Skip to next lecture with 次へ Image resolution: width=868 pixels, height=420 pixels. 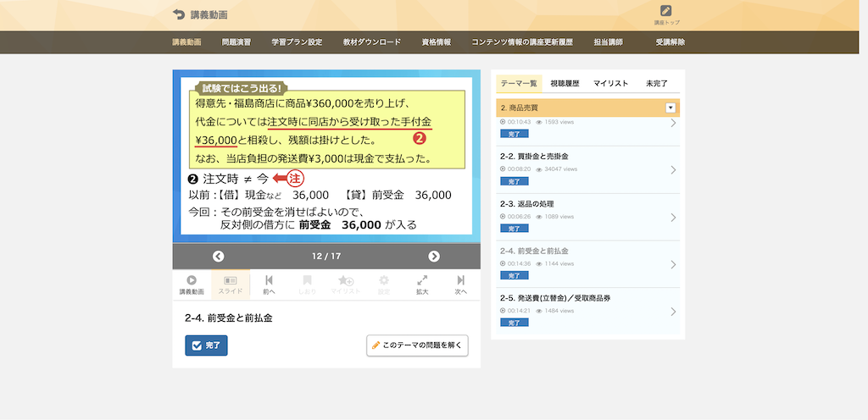(x=460, y=285)
